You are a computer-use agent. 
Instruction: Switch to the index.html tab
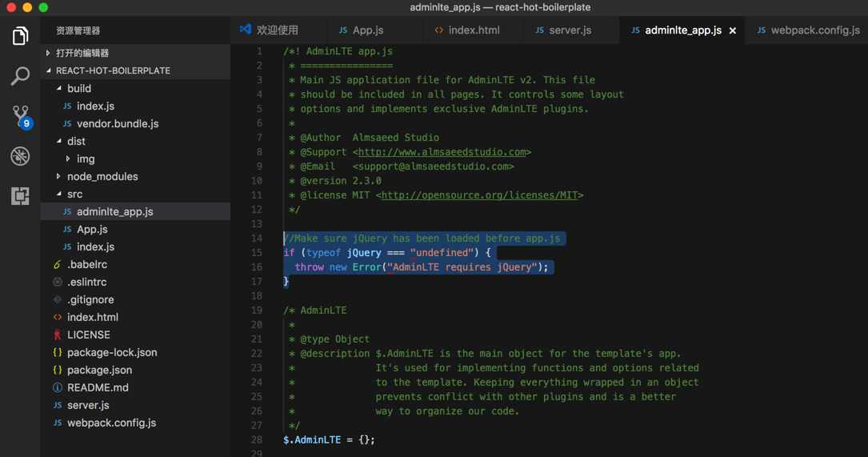(x=473, y=30)
